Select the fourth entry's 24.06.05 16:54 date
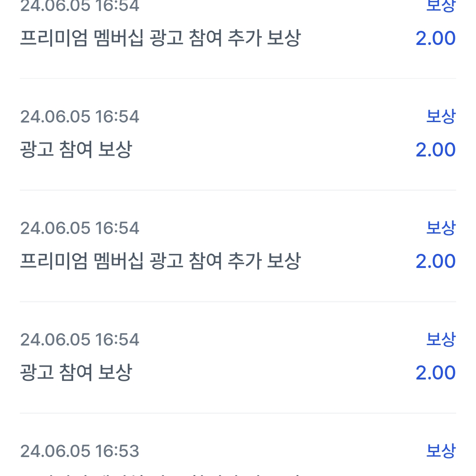This screenshot has height=476, width=476. (x=79, y=339)
